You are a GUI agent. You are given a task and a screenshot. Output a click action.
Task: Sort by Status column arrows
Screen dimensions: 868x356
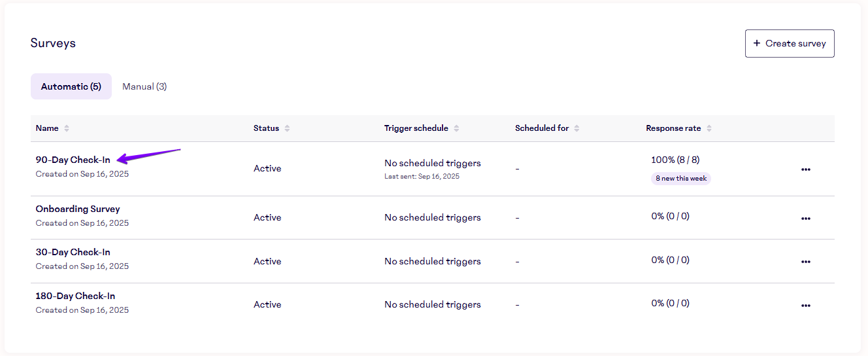click(287, 128)
